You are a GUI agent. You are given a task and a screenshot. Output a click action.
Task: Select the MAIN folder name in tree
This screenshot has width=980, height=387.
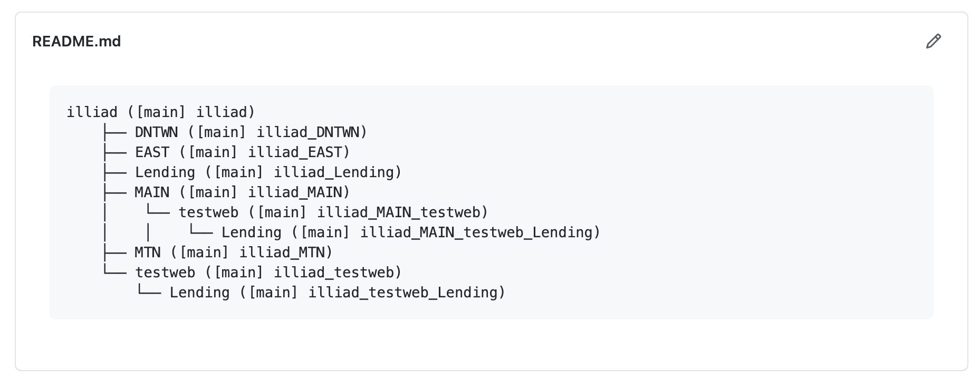tap(152, 192)
